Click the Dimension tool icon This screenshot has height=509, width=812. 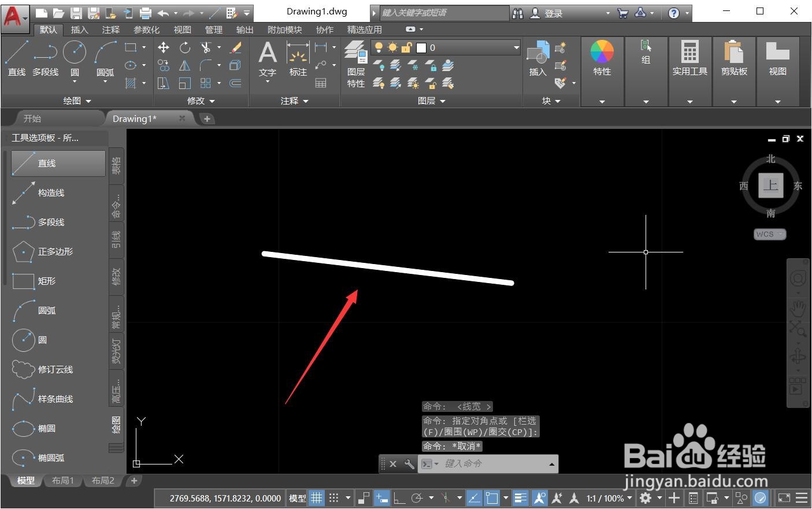pyautogui.click(x=298, y=59)
